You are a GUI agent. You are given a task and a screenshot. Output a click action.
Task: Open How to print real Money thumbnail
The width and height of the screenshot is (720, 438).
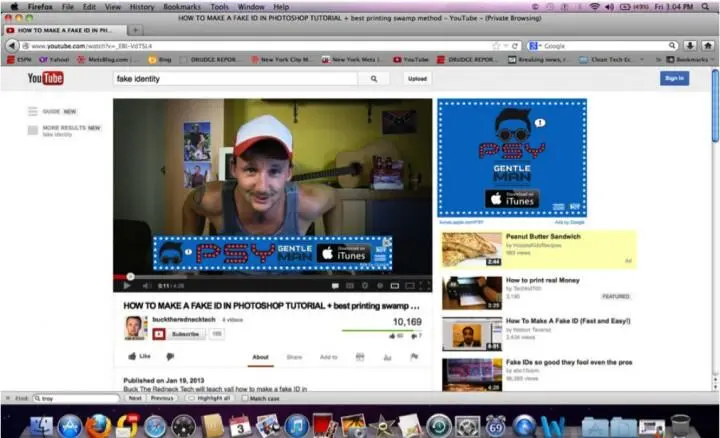(x=472, y=292)
